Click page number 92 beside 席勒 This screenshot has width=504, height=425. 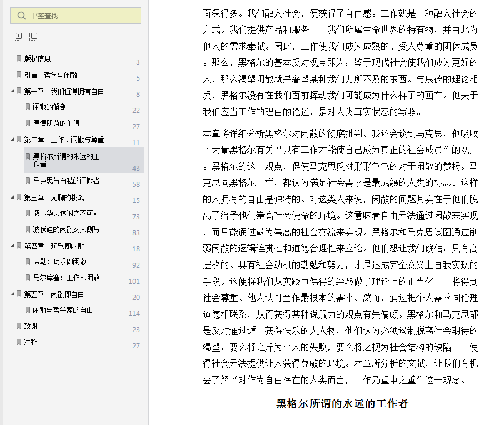point(136,265)
